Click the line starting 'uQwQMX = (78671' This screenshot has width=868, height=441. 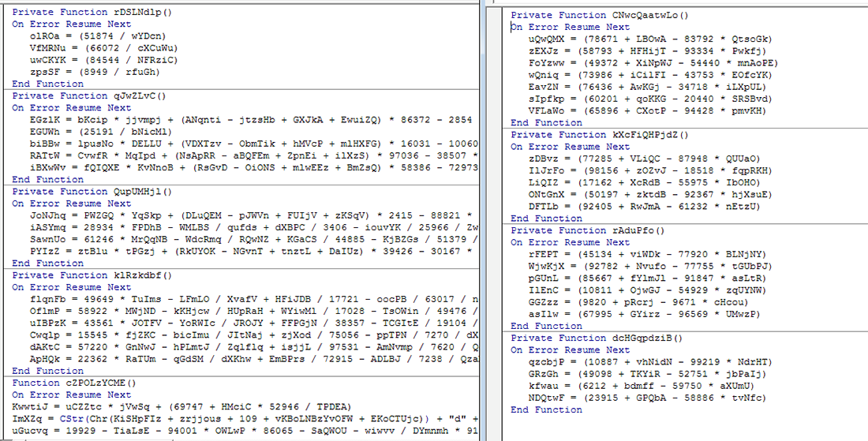(650, 39)
